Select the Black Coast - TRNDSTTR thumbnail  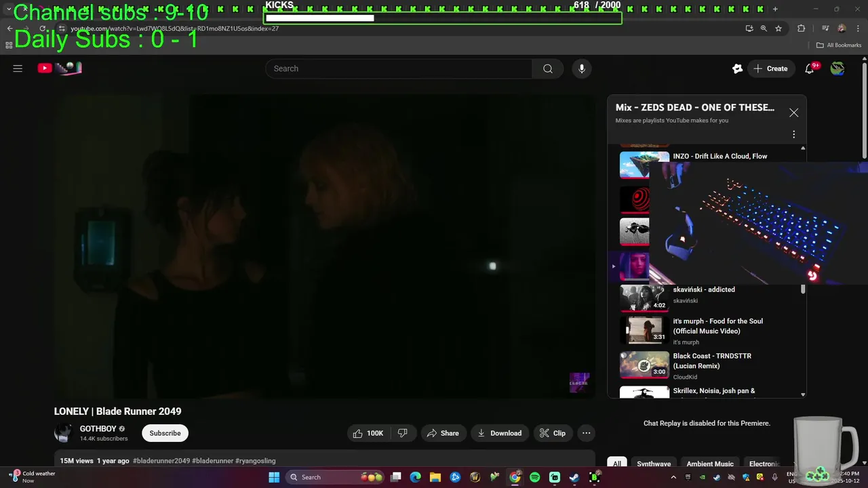pyautogui.click(x=644, y=365)
